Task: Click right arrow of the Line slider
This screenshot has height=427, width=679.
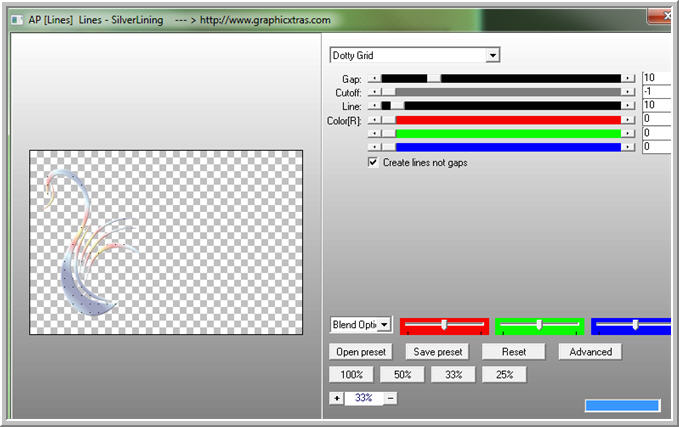Action: [627, 106]
